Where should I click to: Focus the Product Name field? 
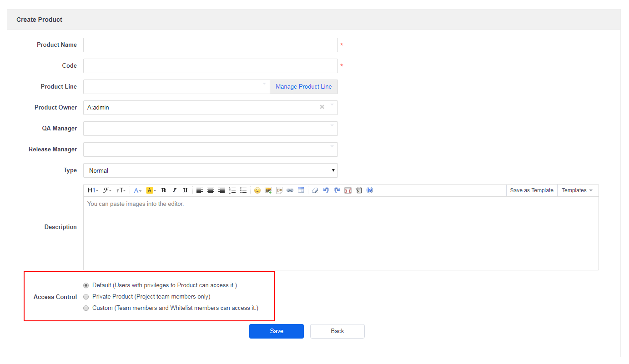pos(210,45)
